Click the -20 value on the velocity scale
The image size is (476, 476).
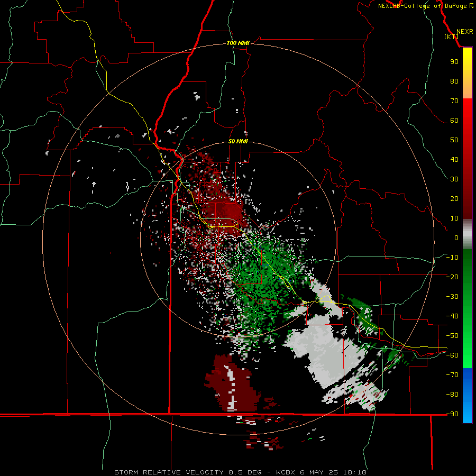point(452,277)
